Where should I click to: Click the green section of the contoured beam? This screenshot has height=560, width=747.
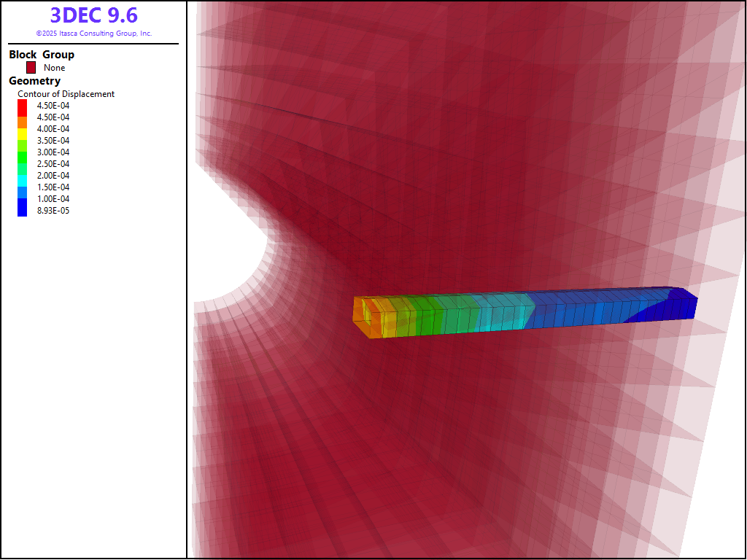(438, 315)
